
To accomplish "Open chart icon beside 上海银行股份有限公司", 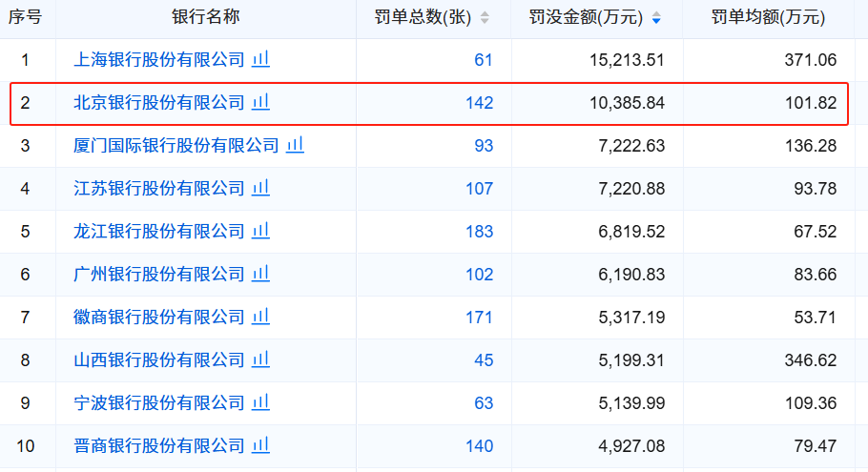I will (260, 59).
